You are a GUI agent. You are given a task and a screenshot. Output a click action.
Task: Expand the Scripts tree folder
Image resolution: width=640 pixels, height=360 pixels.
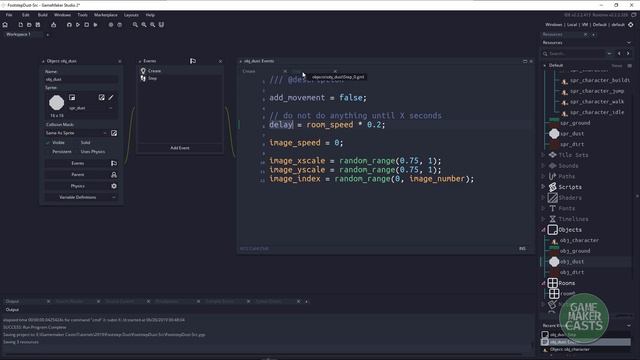tap(543, 187)
